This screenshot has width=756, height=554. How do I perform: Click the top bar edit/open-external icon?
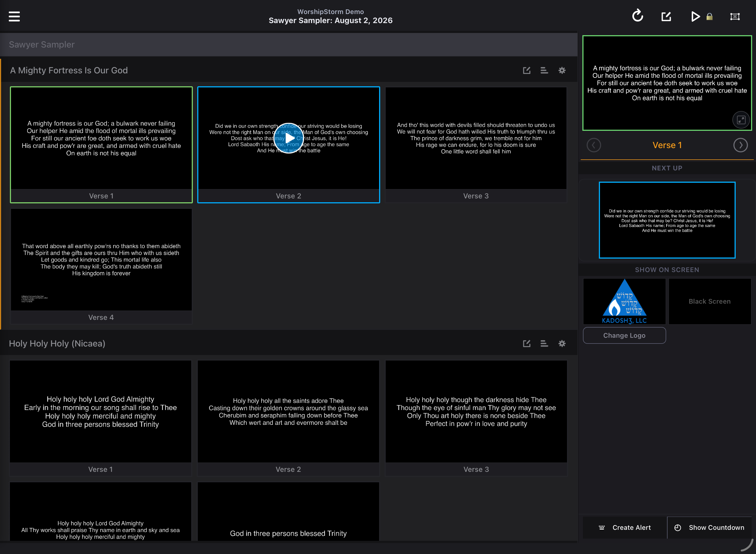pos(666,16)
